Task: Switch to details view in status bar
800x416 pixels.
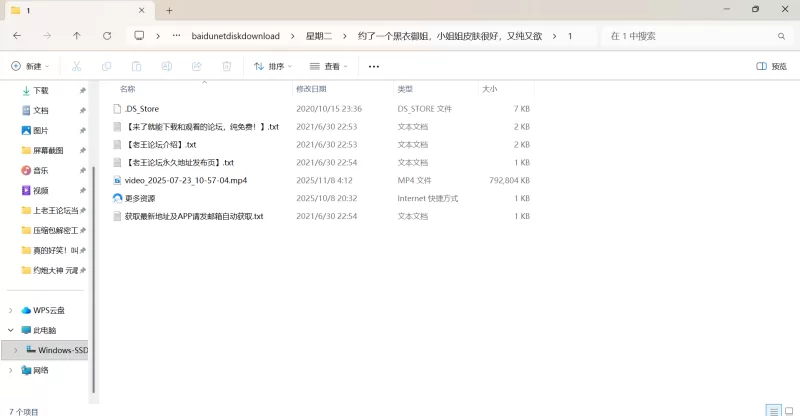Action: tap(772, 410)
